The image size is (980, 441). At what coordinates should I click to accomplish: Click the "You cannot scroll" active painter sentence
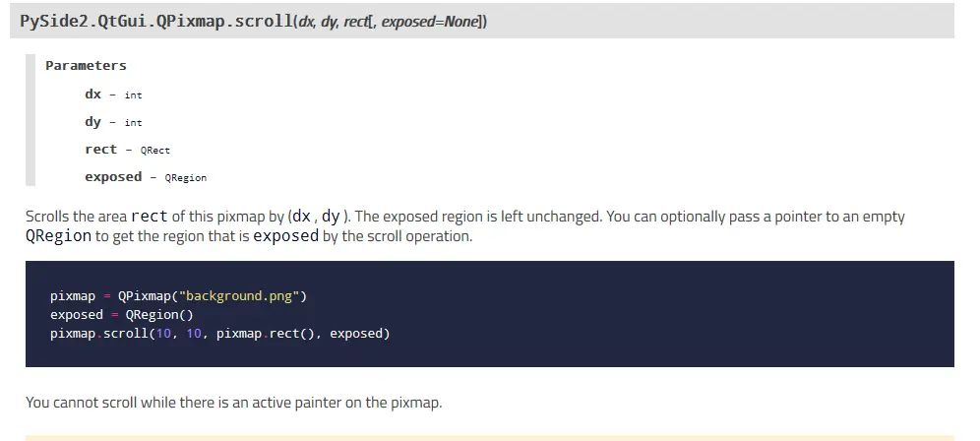(x=234, y=403)
